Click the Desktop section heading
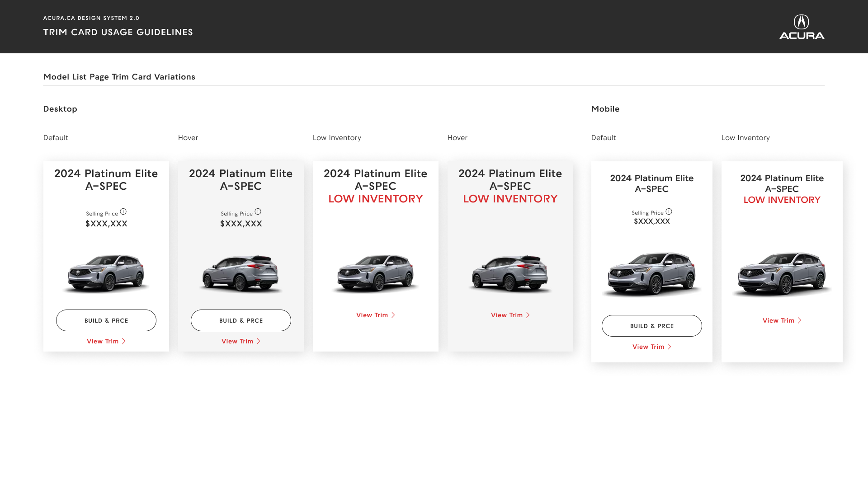Viewport: 868px width, 488px height. pyautogui.click(x=60, y=109)
